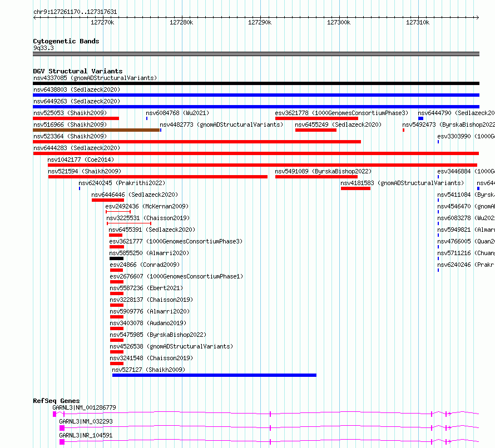Click the nsv6240246 variant label

point(466,265)
